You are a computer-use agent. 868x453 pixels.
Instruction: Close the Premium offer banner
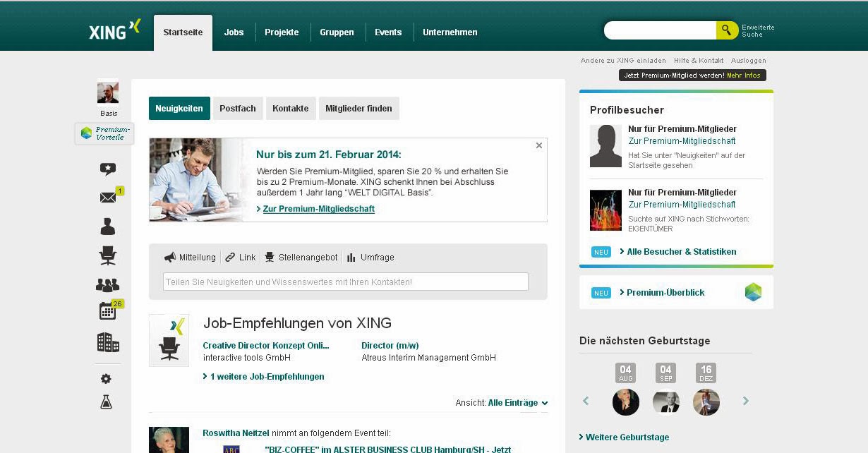(539, 145)
